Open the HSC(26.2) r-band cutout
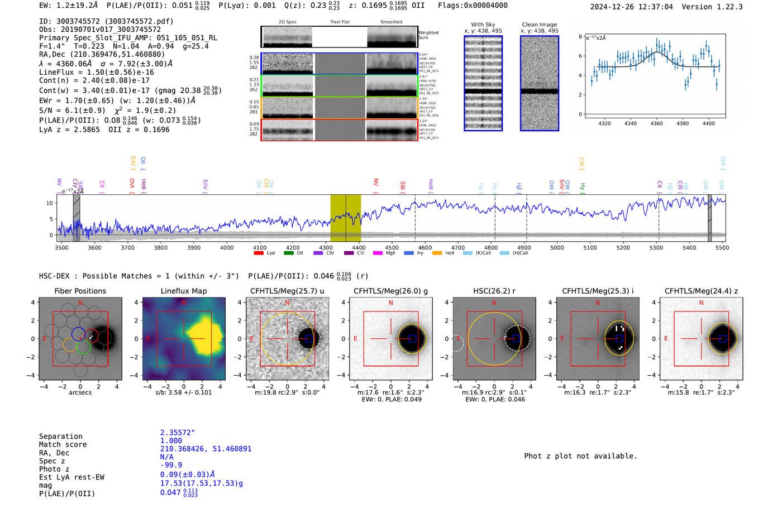This screenshot has height=532, width=782. [x=494, y=339]
